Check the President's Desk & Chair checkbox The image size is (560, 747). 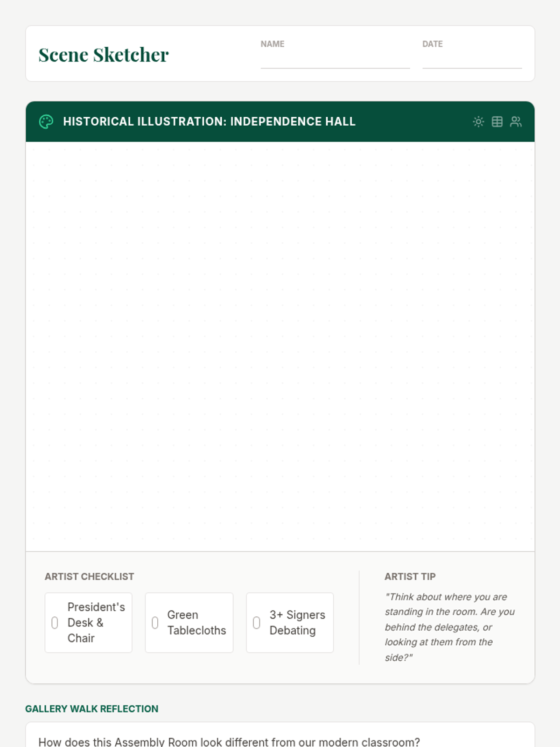55,623
